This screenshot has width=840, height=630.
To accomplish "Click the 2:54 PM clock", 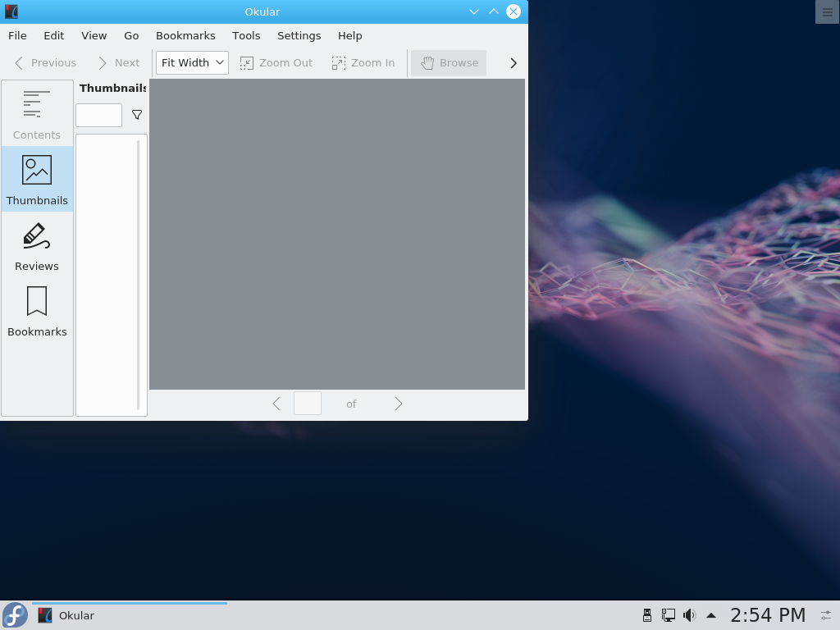I will point(768,615).
